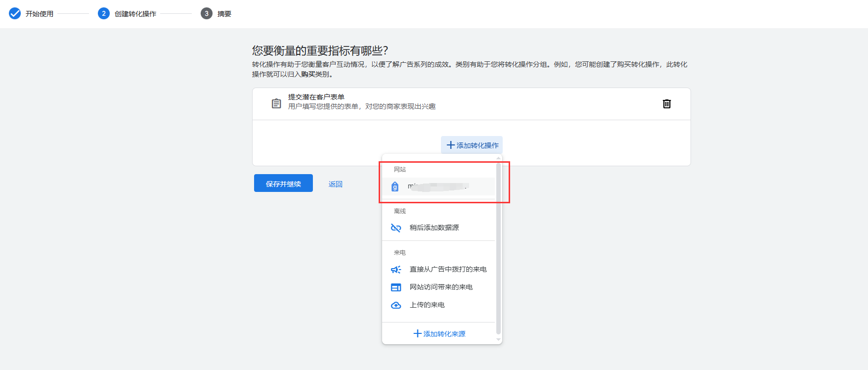Select 网站访问带来的来电 from the menu

click(438, 287)
